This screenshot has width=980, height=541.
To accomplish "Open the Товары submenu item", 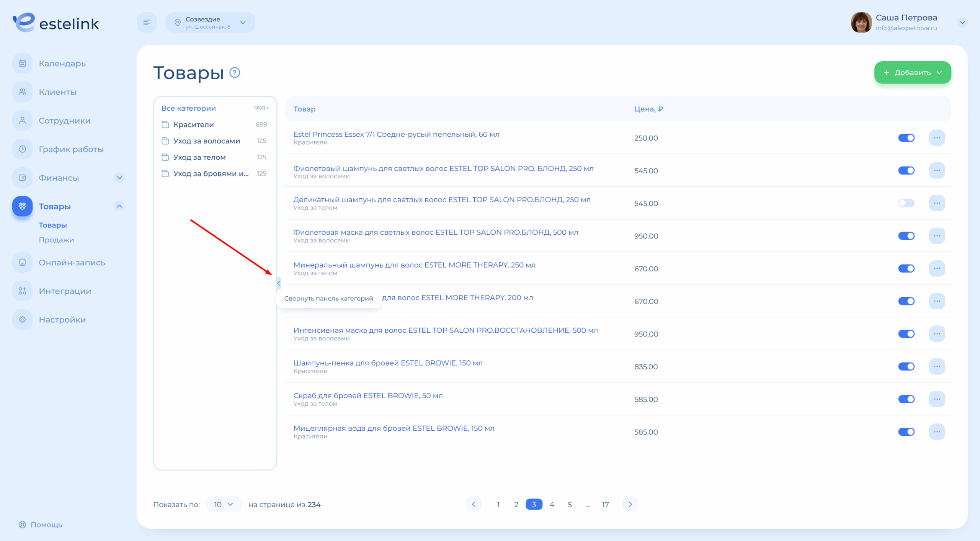I will pyautogui.click(x=53, y=225).
